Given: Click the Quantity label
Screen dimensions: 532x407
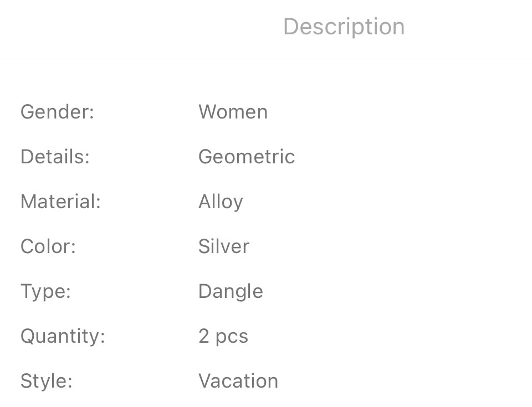Looking at the screenshot, I should tap(63, 337).
